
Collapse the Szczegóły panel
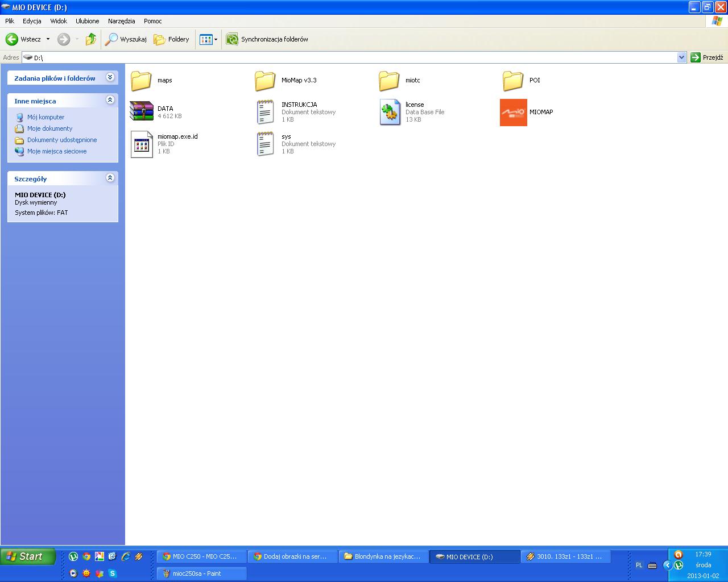(x=110, y=178)
